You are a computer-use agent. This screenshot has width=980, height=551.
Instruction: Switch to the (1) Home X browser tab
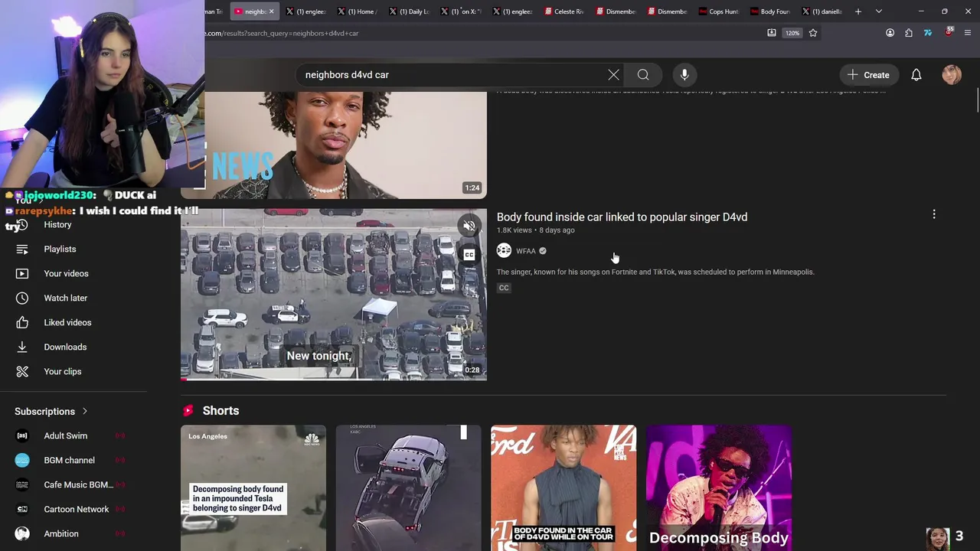358,11
